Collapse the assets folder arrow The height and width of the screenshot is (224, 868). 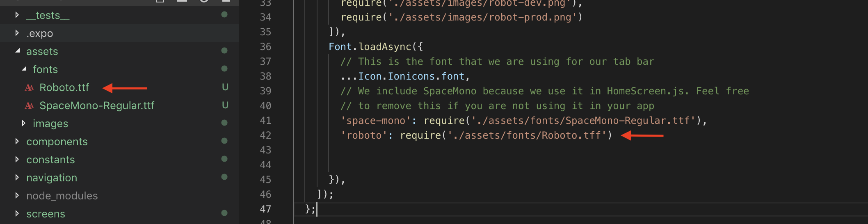(x=17, y=51)
